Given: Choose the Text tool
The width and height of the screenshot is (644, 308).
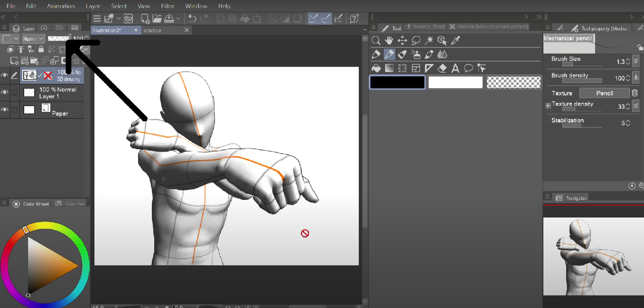Looking at the screenshot, I should point(455,68).
